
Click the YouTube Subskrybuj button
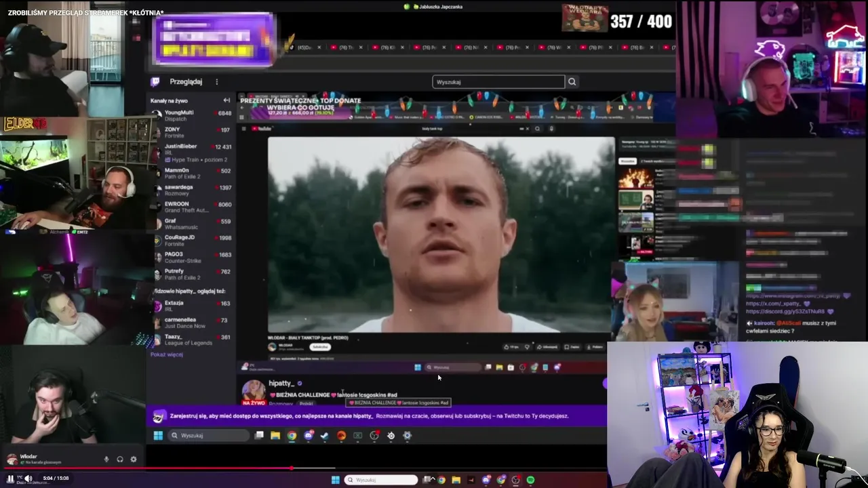[x=320, y=347]
